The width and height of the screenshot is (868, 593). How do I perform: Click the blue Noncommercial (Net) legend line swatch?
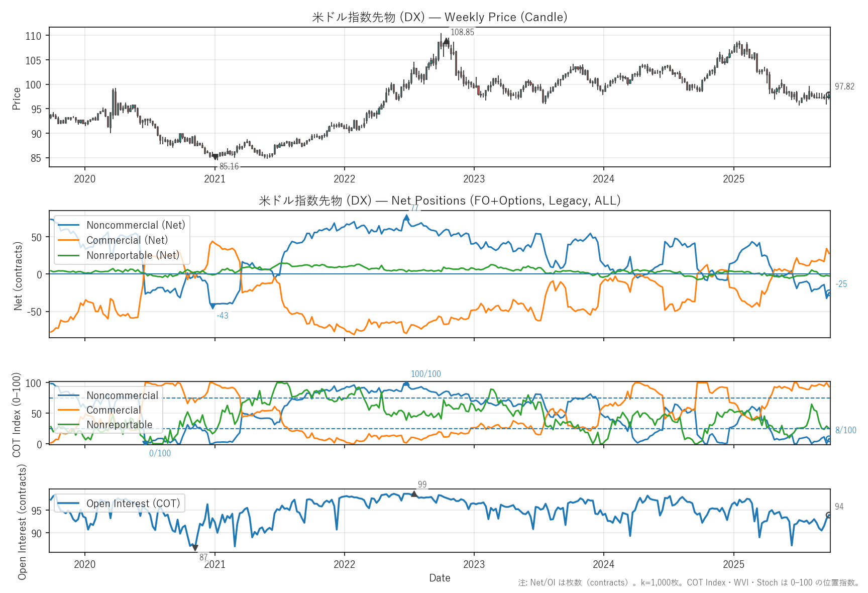pyautogui.click(x=69, y=225)
